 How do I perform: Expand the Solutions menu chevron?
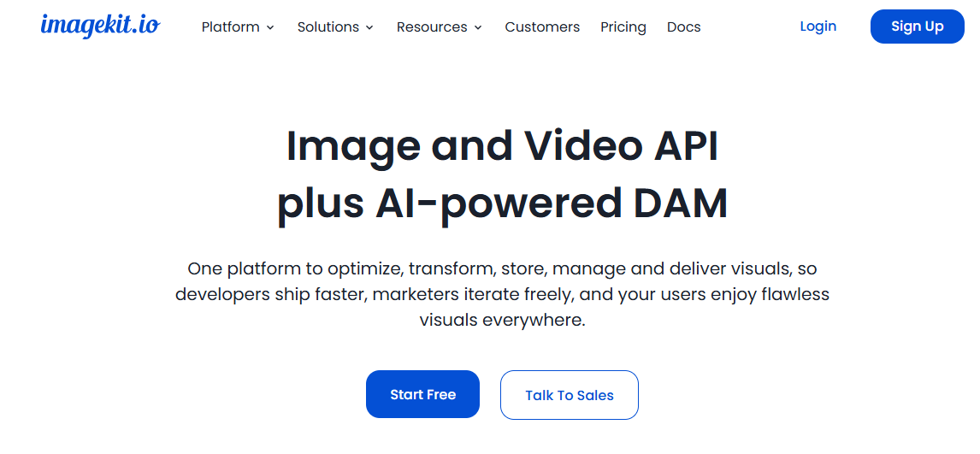click(x=369, y=27)
